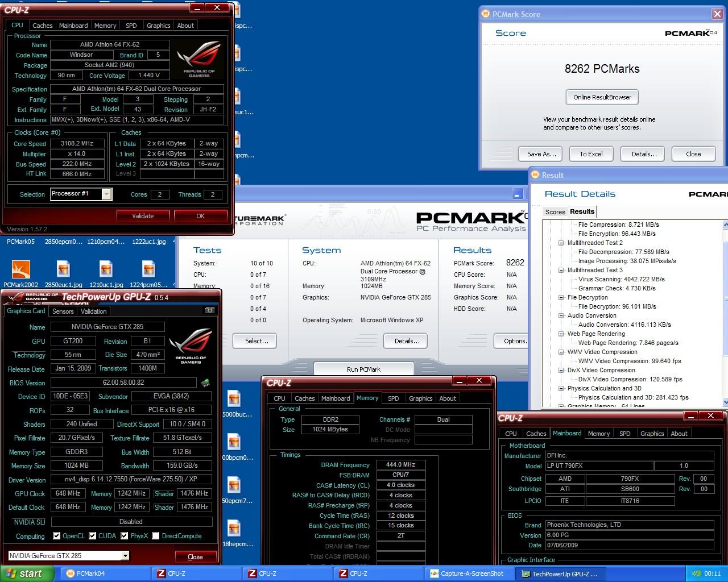Open Validation tab in GPU-Z

coord(93,311)
